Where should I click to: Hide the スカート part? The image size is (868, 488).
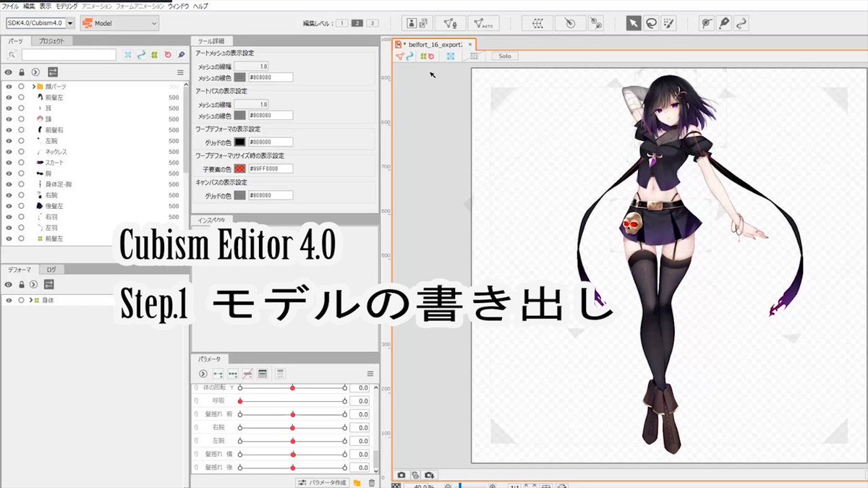(9, 163)
